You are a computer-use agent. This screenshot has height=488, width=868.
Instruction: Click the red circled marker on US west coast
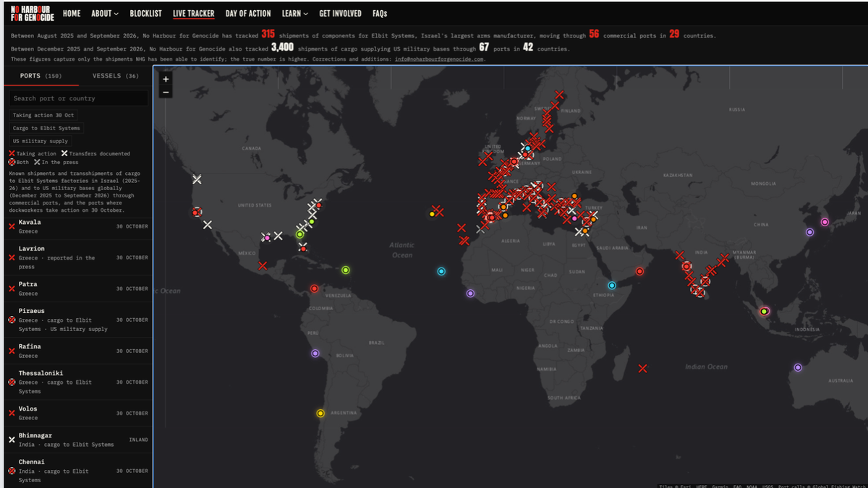(196, 212)
